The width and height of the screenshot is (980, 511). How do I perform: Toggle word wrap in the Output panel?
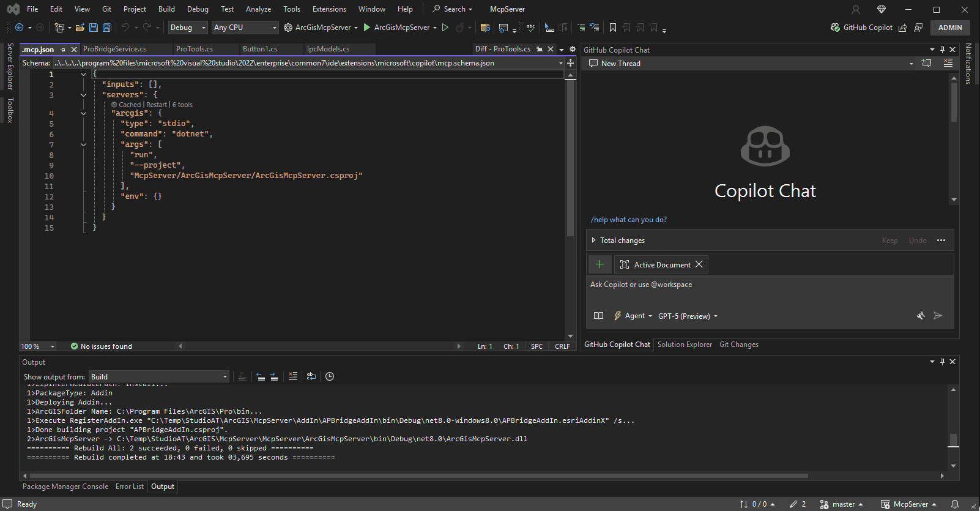311,376
